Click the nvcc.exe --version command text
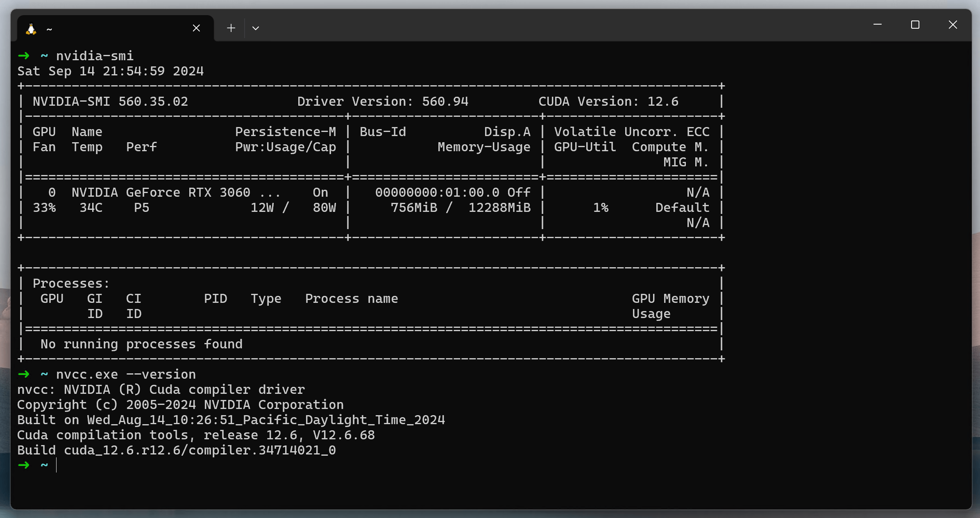The image size is (980, 518). coord(126,374)
